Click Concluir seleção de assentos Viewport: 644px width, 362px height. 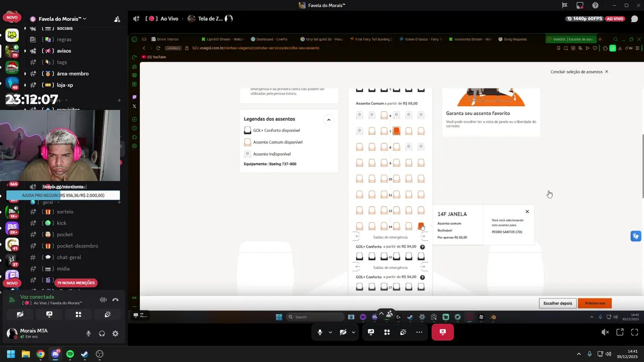579,72
